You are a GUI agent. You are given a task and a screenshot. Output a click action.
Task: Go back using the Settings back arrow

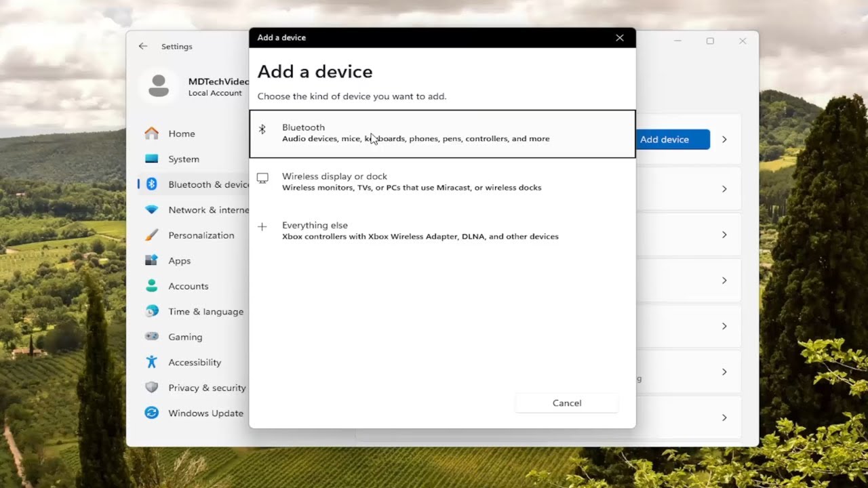(142, 46)
